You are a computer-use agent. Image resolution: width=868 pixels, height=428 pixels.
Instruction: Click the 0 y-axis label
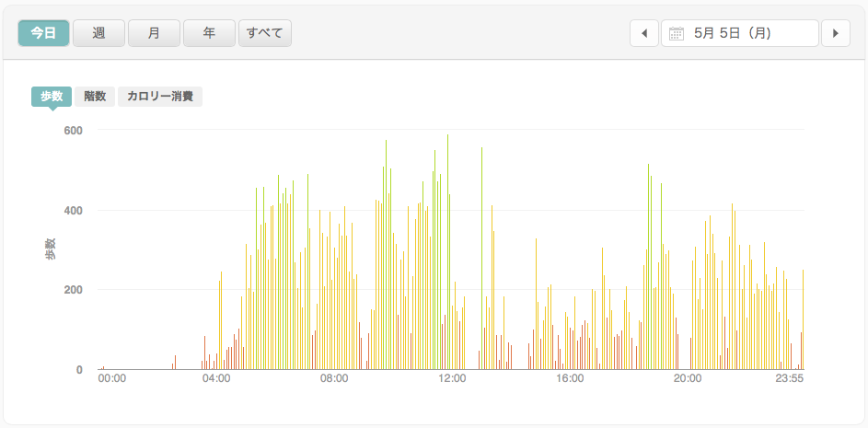(x=79, y=369)
